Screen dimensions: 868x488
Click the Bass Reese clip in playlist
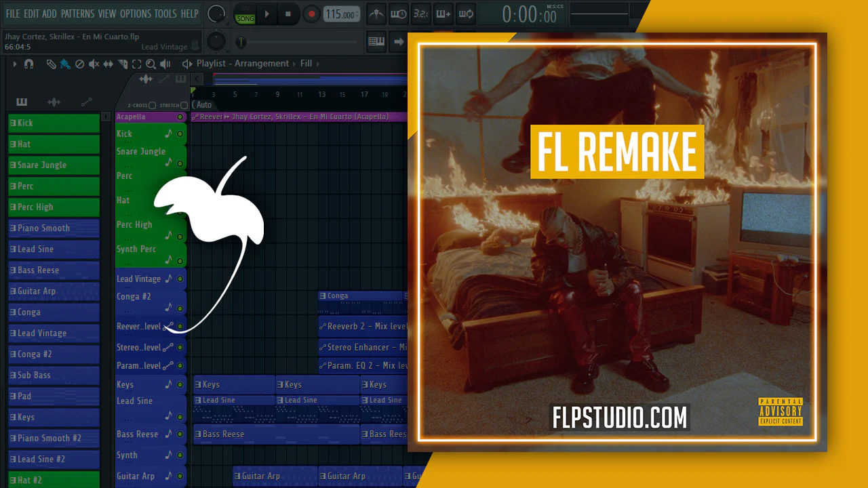pyautogui.click(x=276, y=434)
